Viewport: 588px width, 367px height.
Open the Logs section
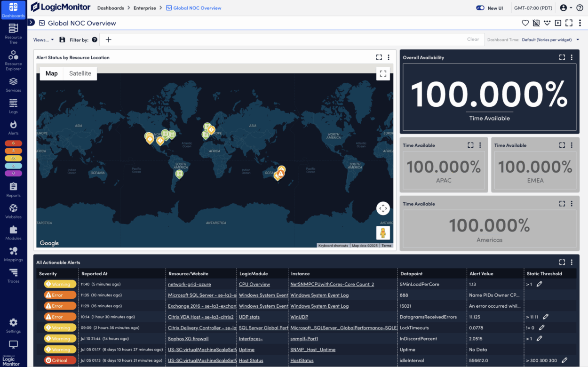click(x=13, y=106)
